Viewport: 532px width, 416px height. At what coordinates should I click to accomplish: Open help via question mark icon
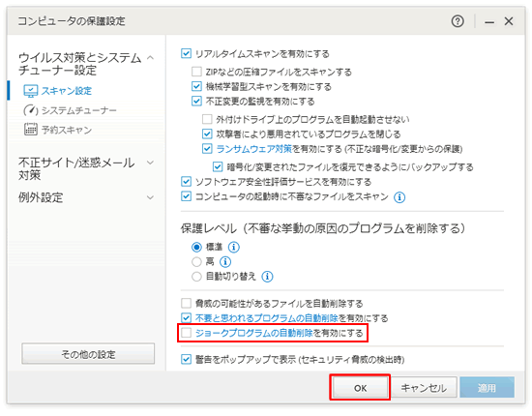[458, 21]
